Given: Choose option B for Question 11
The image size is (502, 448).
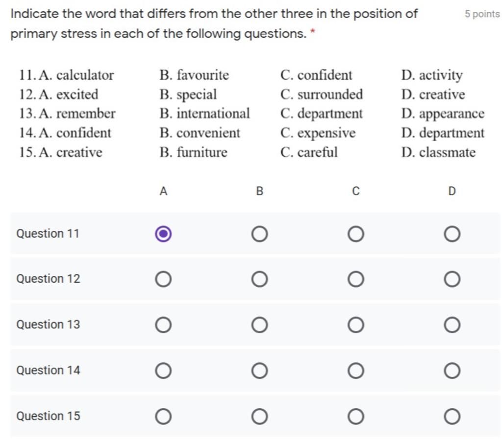Looking at the screenshot, I should click(x=260, y=234).
